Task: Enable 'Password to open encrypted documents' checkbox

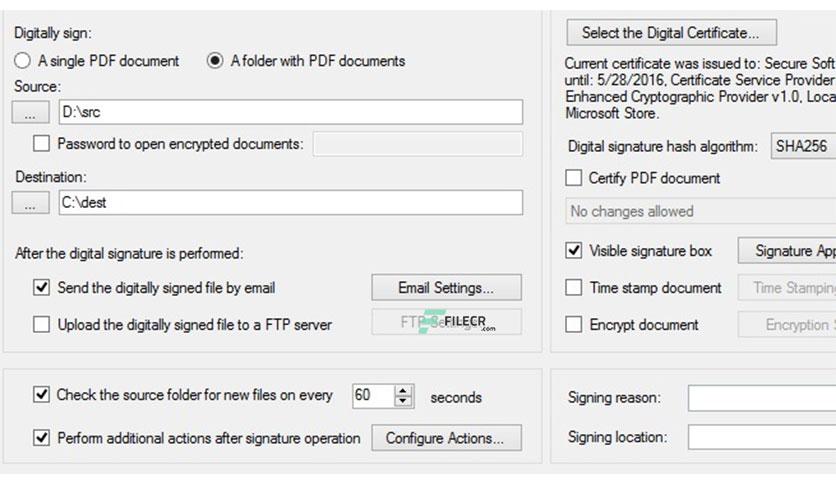Action: click(x=41, y=144)
